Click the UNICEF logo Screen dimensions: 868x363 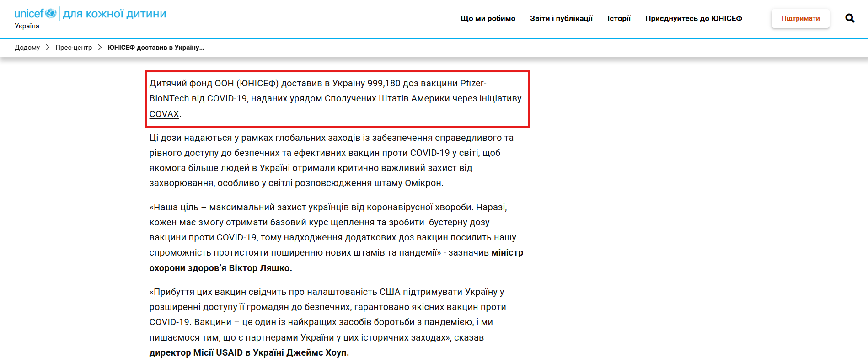click(35, 14)
